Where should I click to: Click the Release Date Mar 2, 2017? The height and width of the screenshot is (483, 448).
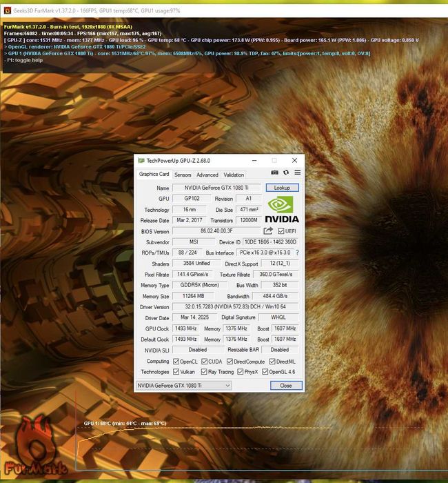coord(190,220)
